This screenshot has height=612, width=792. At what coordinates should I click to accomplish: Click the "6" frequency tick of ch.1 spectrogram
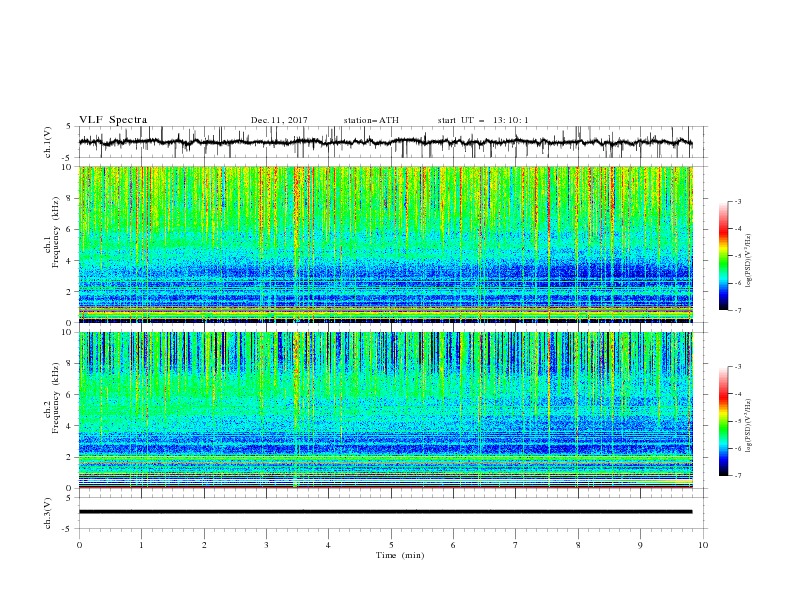click(71, 229)
